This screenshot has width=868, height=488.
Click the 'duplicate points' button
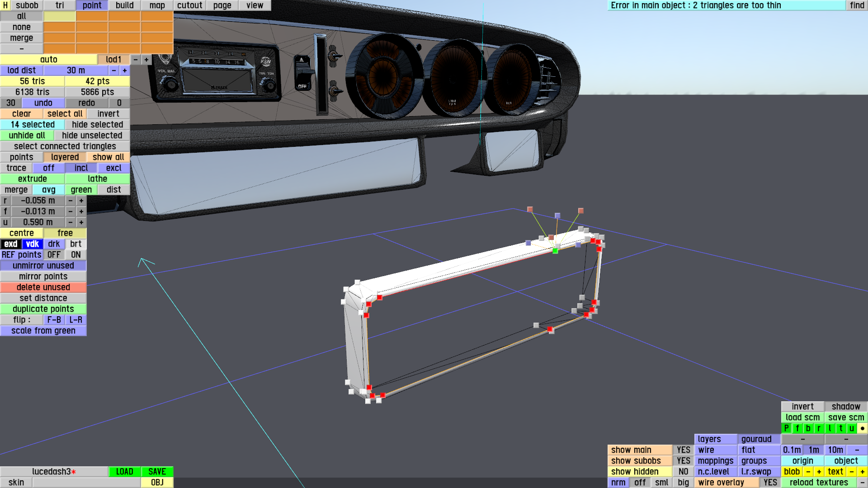coord(43,309)
